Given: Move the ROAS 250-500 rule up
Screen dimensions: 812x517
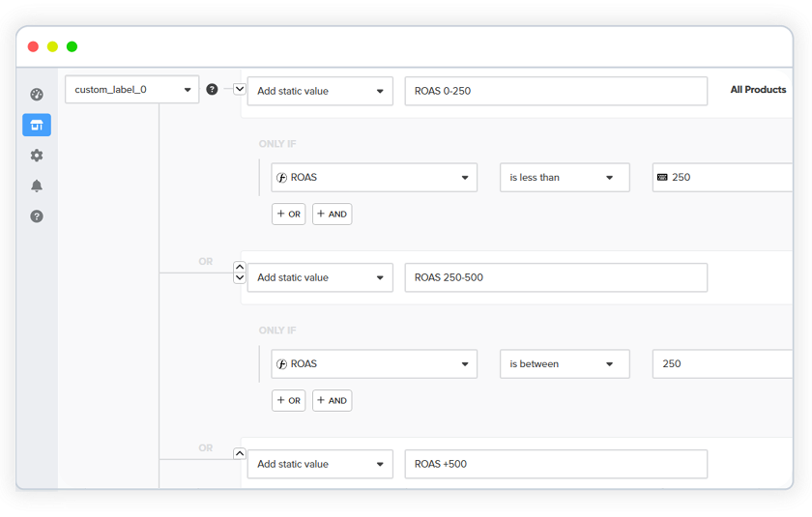Looking at the screenshot, I should (x=240, y=267).
